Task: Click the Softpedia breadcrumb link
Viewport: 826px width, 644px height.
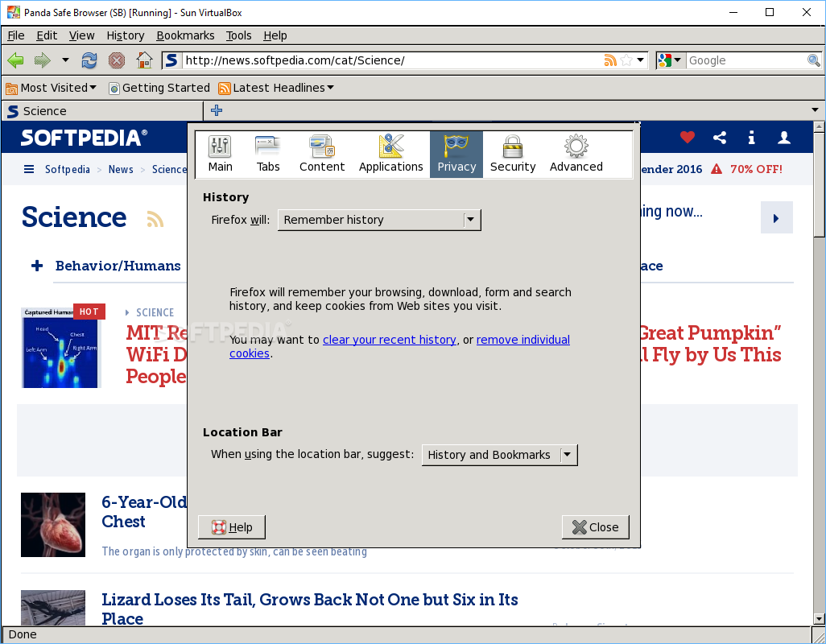Action: coord(68,169)
